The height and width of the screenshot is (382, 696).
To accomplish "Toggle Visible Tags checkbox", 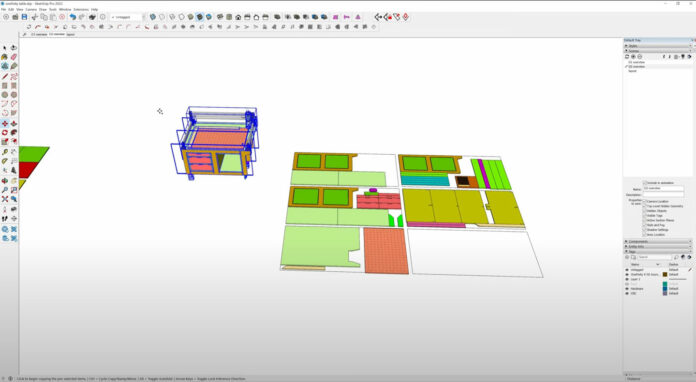I will 645,216.
